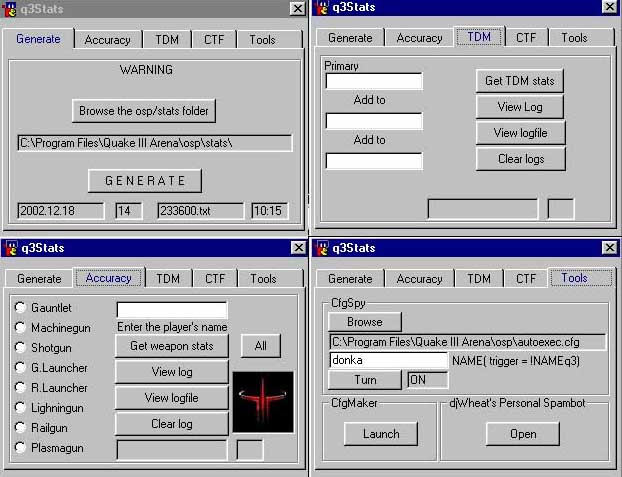Open djWheat's Personal Spambot
The height and width of the screenshot is (477, 622).
(523, 434)
